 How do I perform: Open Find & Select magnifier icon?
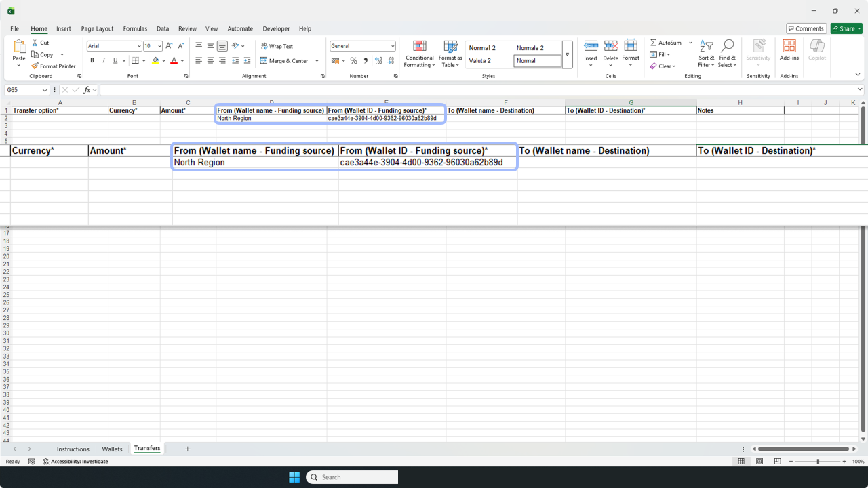coord(728,46)
